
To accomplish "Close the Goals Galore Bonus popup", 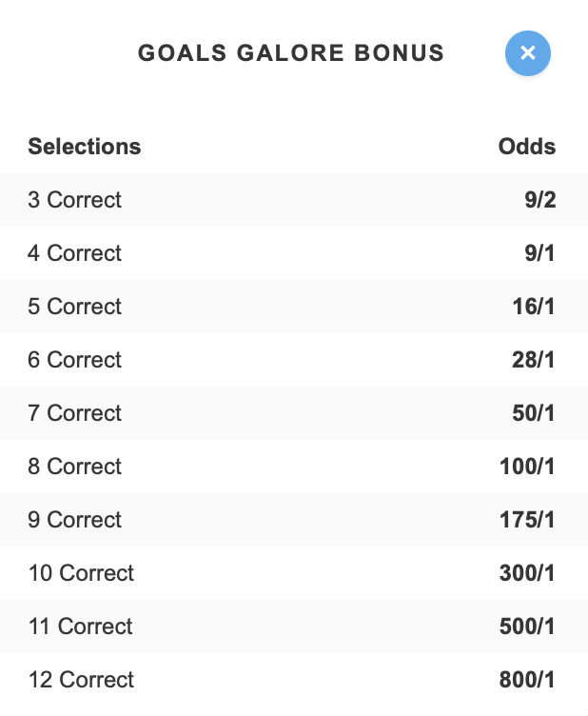I will coord(528,53).
